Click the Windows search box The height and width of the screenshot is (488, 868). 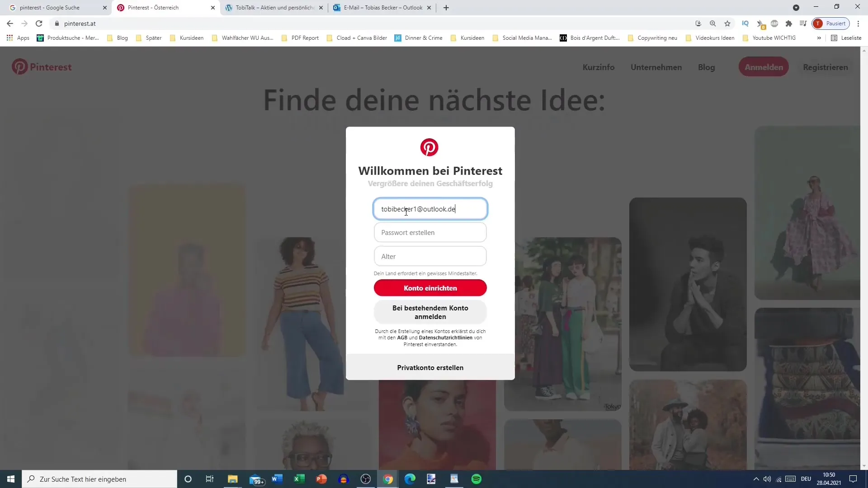pos(99,479)
